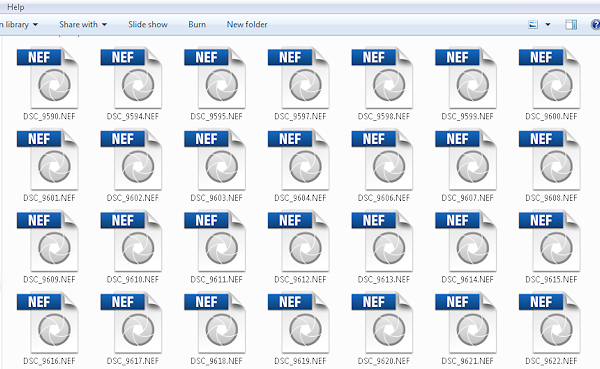Click the change view icon
600x369 pixels.
point(533,24)
